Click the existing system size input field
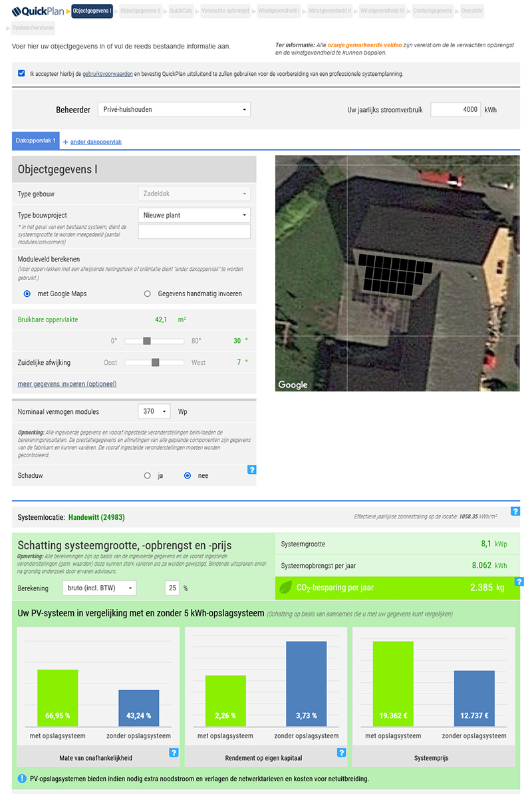The image size is (532, 794). click(194, 232)
